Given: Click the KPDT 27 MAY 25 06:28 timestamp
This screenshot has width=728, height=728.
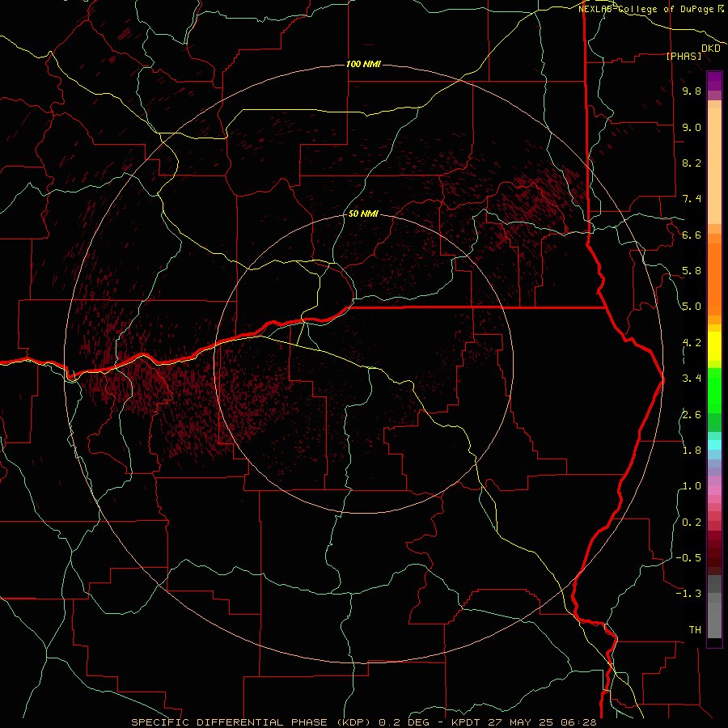Looking at the screenshot, I should tap(524, 722).
